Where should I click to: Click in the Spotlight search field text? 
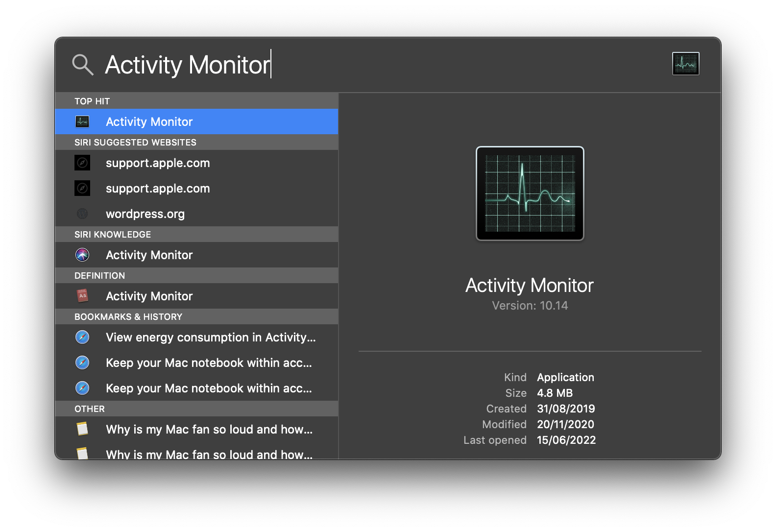[187, 65]
